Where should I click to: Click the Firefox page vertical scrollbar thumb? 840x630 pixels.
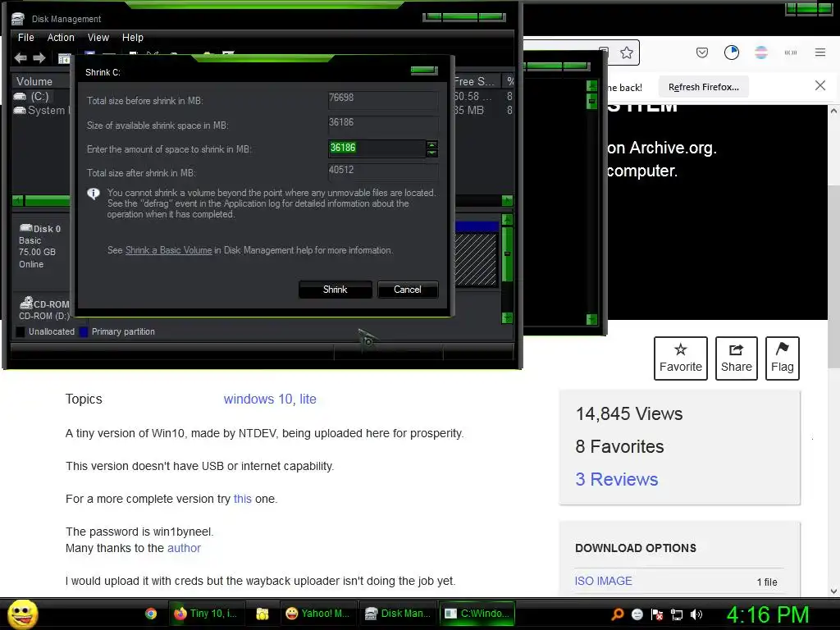pyautogui.click(x=833, y=276)
